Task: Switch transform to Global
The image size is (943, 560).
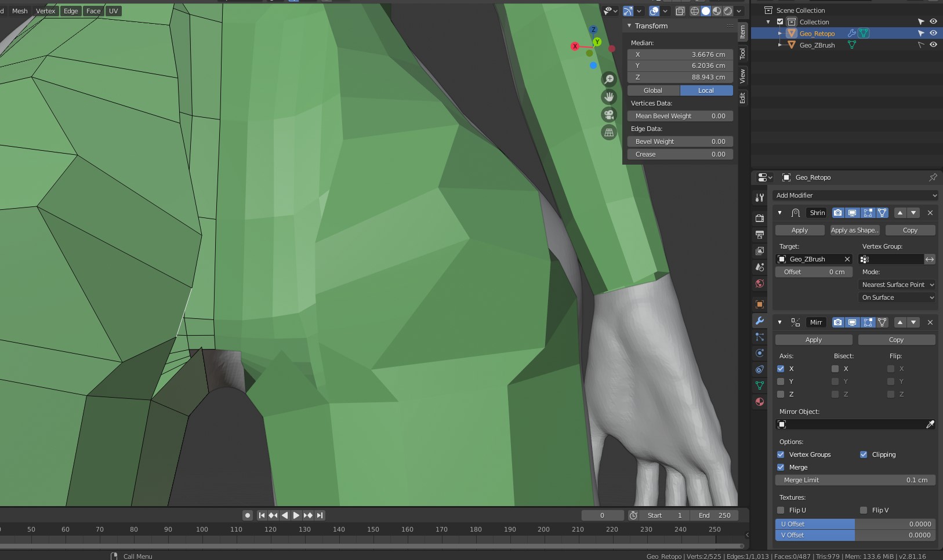Action: 653,90
